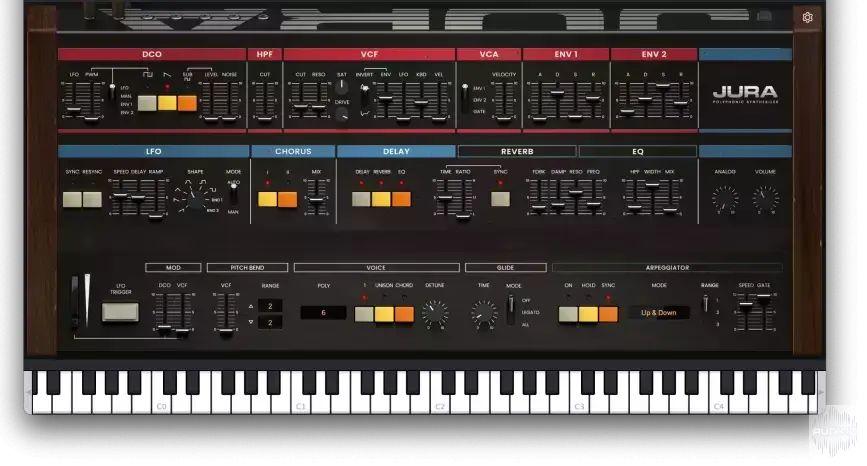Adjust the DCO PWM slider
The width and height of the screenshot is (867, 466).
pyautogui.click(x=92, y=118)
